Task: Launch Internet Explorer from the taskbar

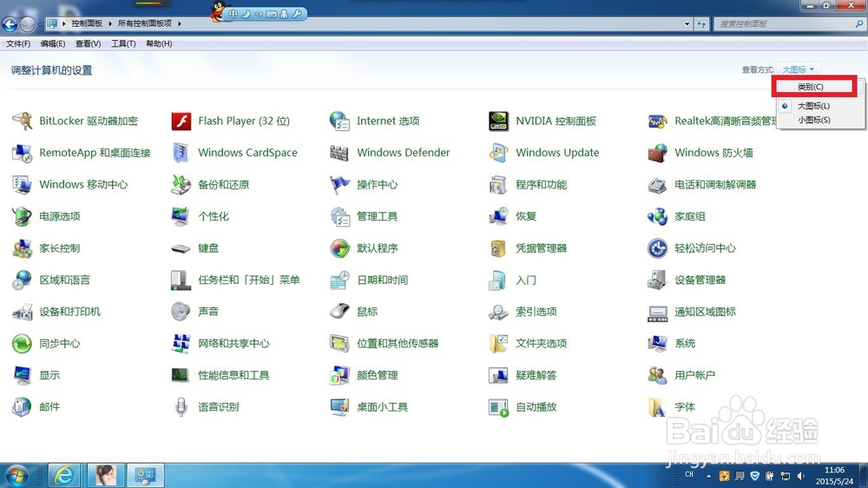Action: click(x=64, y=475)
